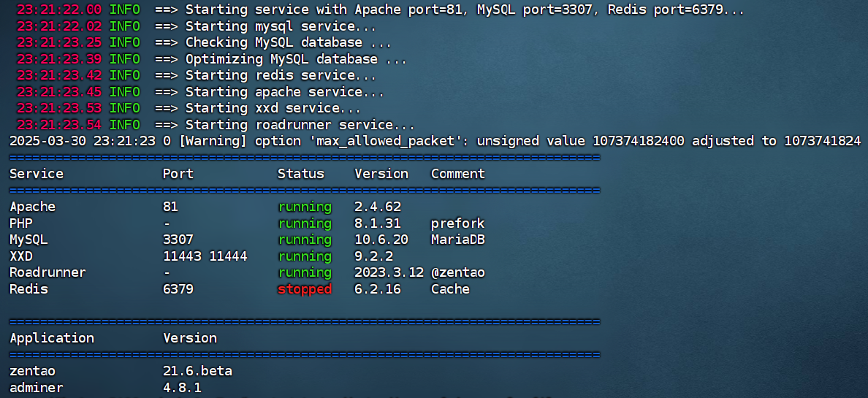Click the red stopped status for Redis

point(305,289)
